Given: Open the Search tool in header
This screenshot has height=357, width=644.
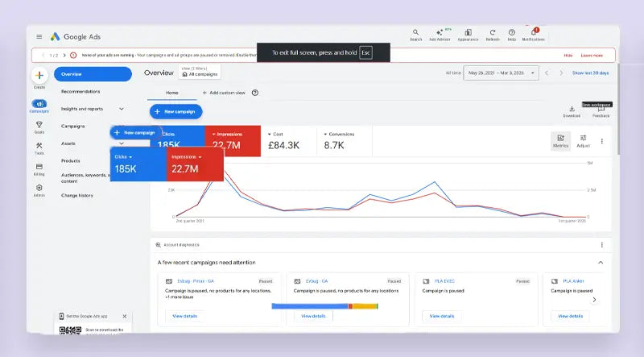Looking at the screenshot, I should (x=415, y=35).
